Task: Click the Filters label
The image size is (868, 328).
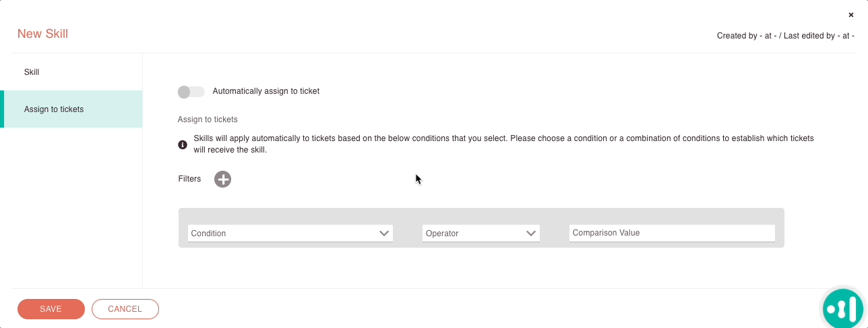Action: tap(189, 179)
